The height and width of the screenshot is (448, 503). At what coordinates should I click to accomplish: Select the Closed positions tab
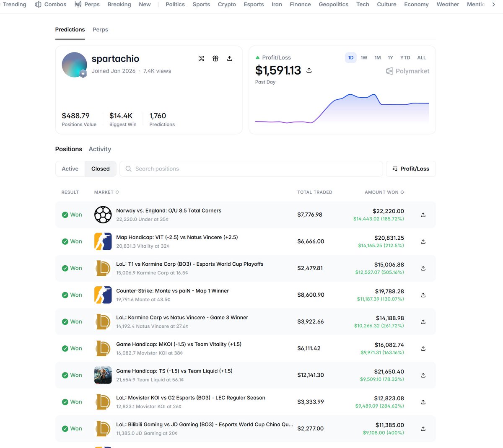tap(101, 169)
